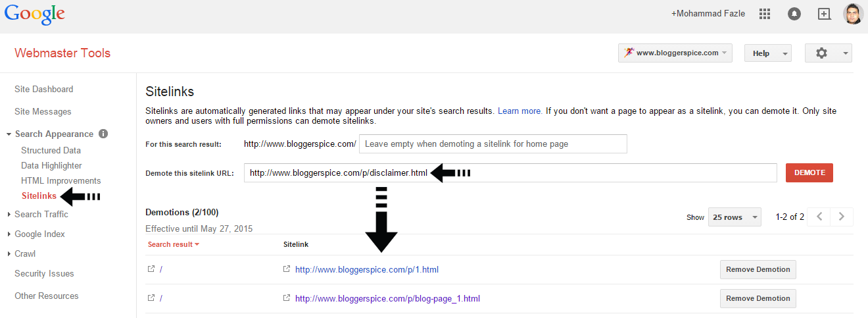Expand the Search Traffic section
This screenshot has height=318, width=868.
pos(9,214)
